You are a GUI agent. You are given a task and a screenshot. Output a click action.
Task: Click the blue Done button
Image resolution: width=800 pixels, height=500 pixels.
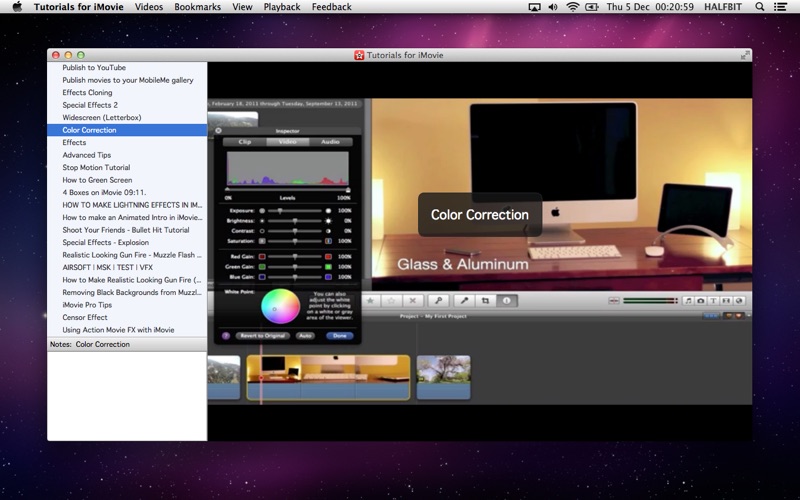click(340, 336)
